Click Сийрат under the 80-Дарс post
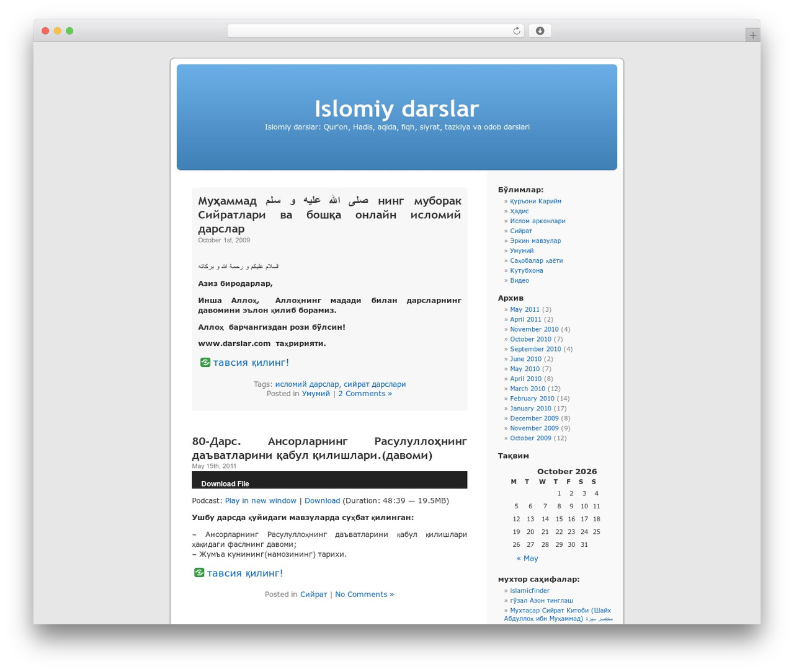This screenshot has width=794, height=672. (x=313, y=595)
